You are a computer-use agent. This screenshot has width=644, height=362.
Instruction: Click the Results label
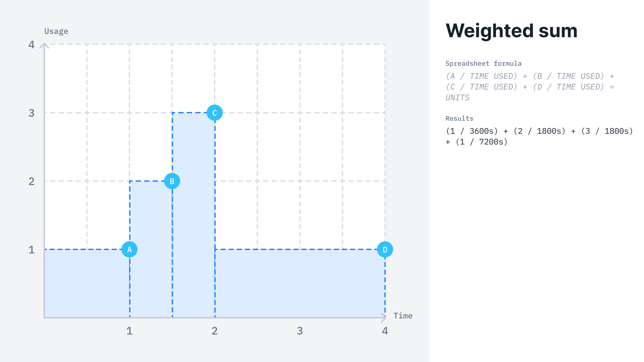(460, 118)
